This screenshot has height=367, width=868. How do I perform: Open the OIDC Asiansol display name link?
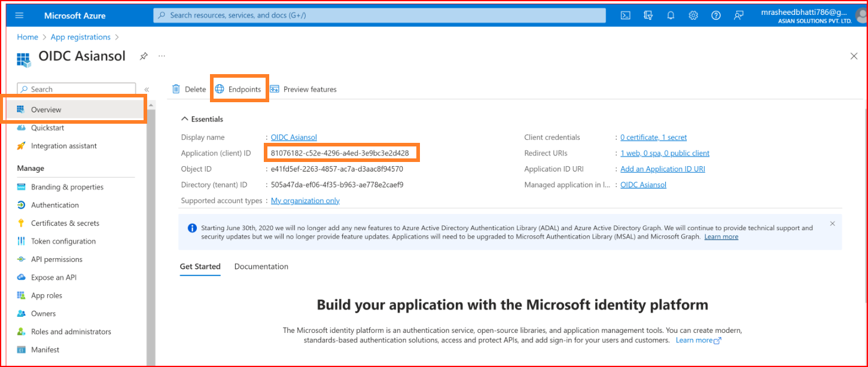click(x=294, y=137)
